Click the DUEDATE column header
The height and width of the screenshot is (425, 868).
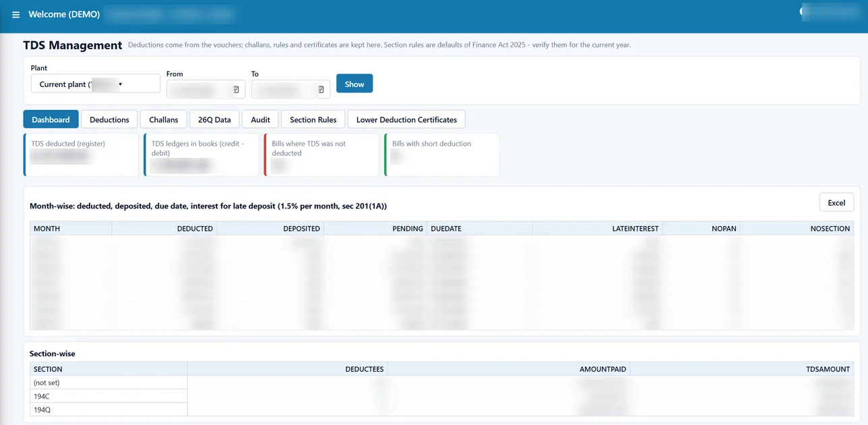480,229
